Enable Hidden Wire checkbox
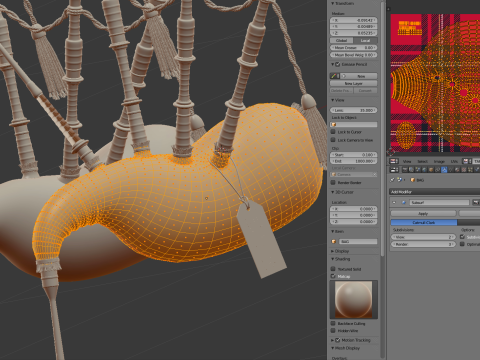 [333, 330]
